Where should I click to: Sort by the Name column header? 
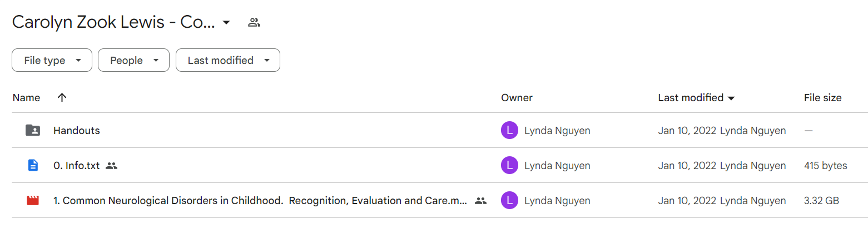[x=26, y=98]
